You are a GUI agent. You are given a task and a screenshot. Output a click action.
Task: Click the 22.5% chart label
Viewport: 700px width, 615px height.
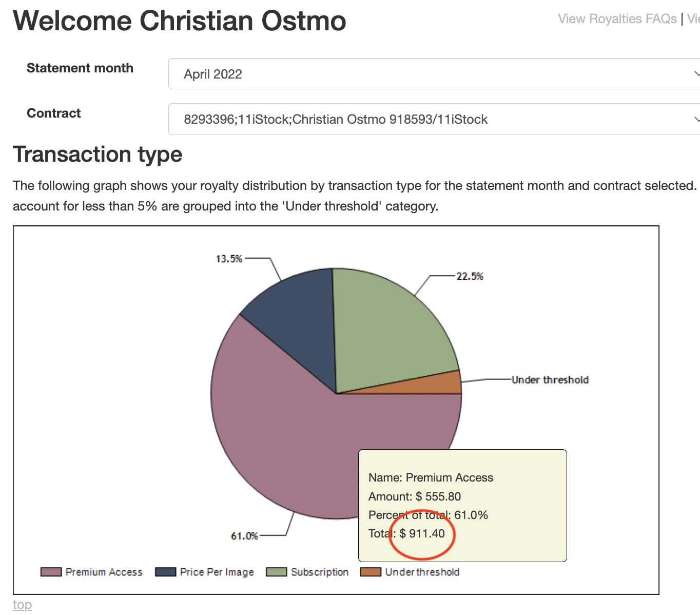pos(470,276)
